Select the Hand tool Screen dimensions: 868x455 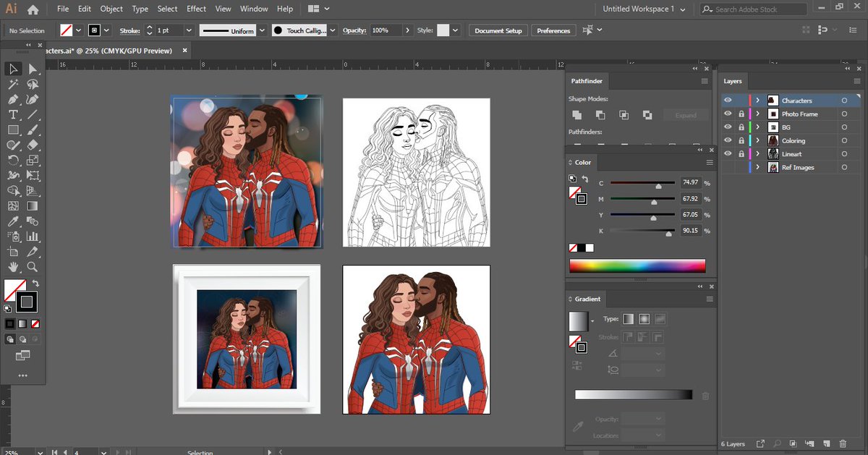coord(13,267)
